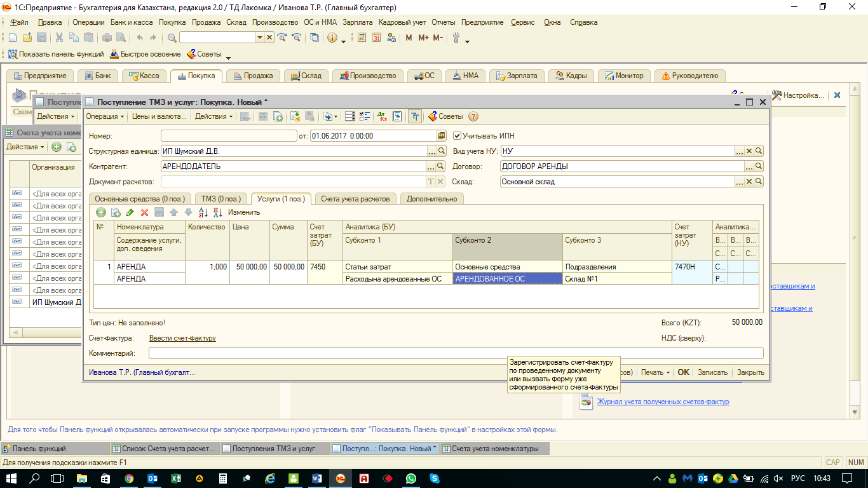868x488 pixels.
Task: Click the WhatsApp icon in Windows taskbar
Action: [x=412, y=478]
